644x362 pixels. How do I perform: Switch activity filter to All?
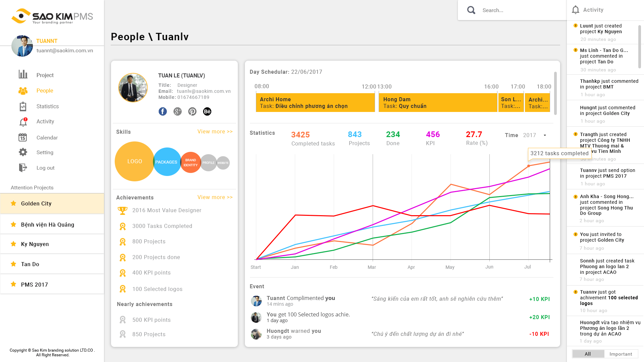tap(588, 354)
